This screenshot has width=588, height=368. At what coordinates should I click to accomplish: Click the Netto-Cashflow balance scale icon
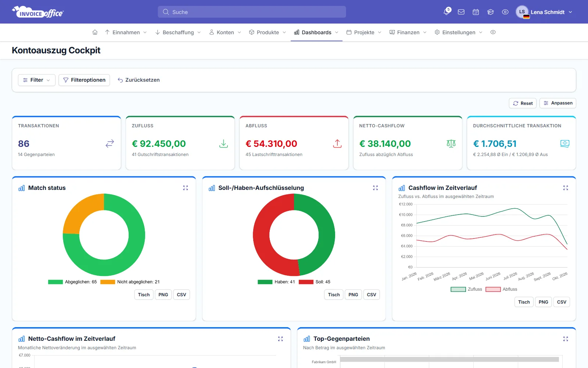(x=451, y=144)
